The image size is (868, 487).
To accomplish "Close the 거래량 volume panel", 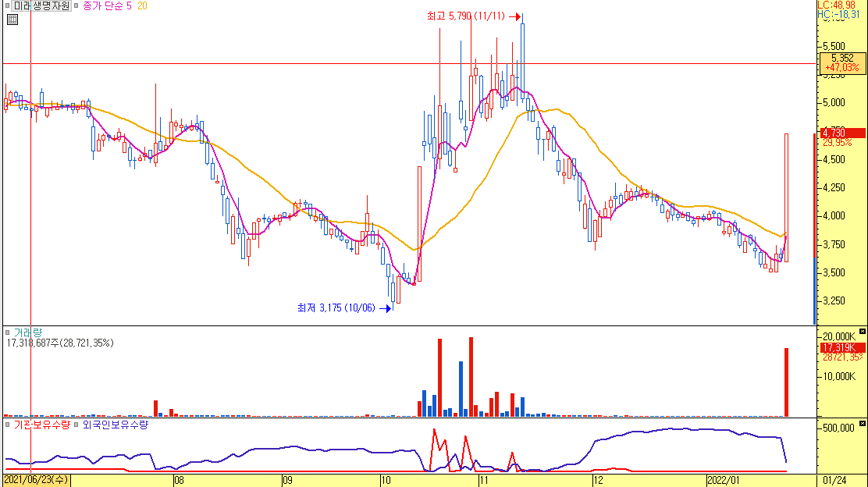I will (862, 332).
